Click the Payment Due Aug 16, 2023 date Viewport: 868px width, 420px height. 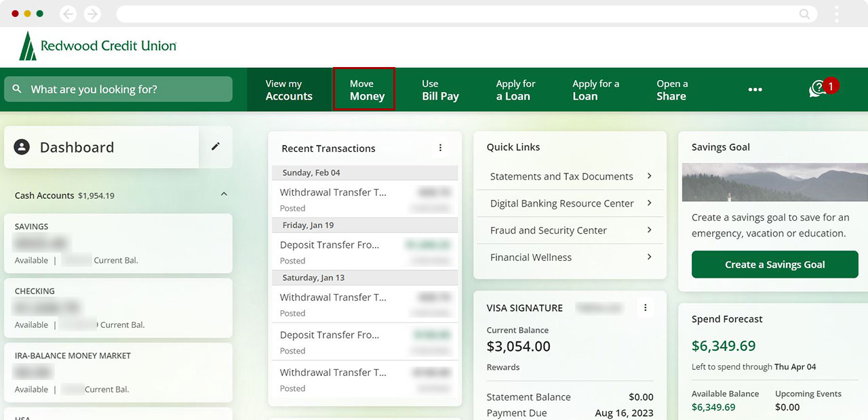[x=624, y=413]
